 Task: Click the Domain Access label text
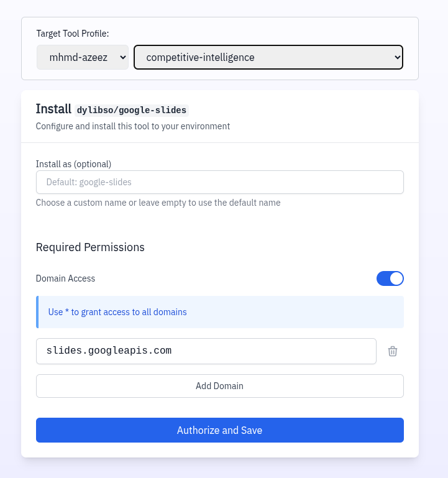click(65, 278)
